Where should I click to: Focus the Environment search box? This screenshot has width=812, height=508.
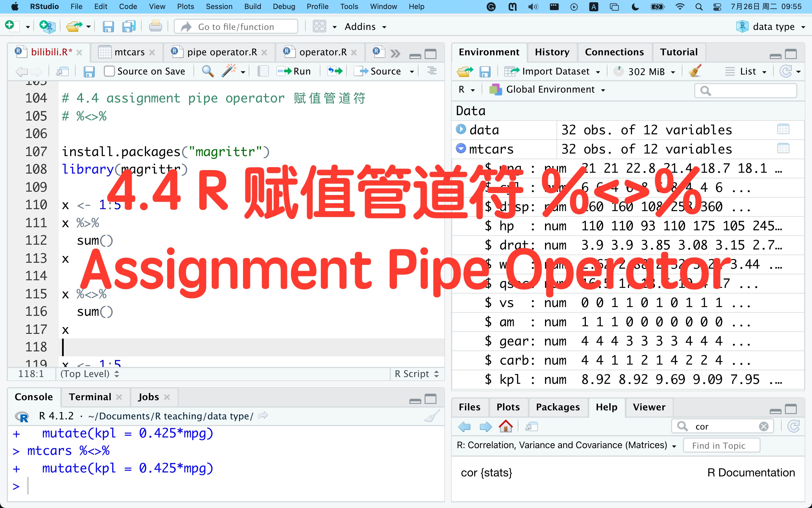(x=745, y=90)
